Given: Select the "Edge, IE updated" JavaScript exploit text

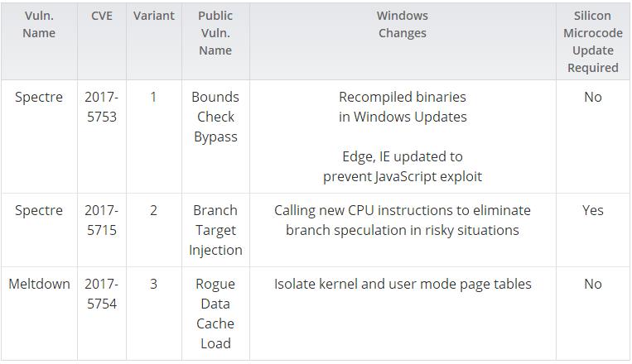Looking at the screenshot, I should 402,166.
